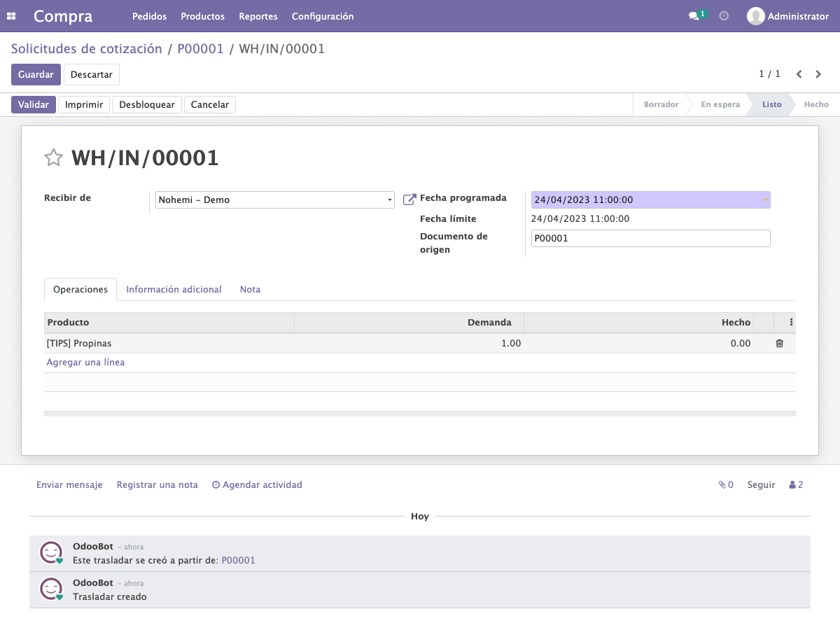The height and width of the screenshot is (630, 840).
Task: Click Enviar mensaje in chatter
Action: pyautogui.click(x=69, y=484)
